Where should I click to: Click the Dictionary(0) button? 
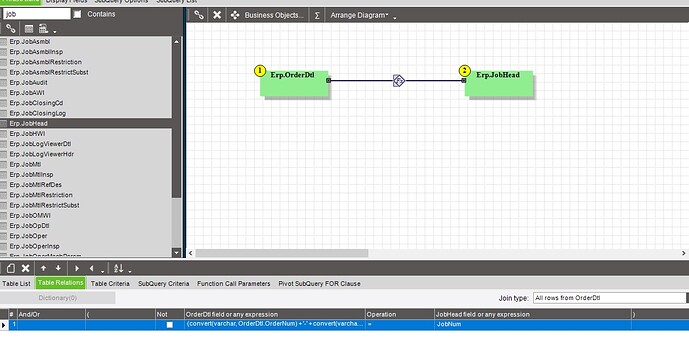pos(58,298)
